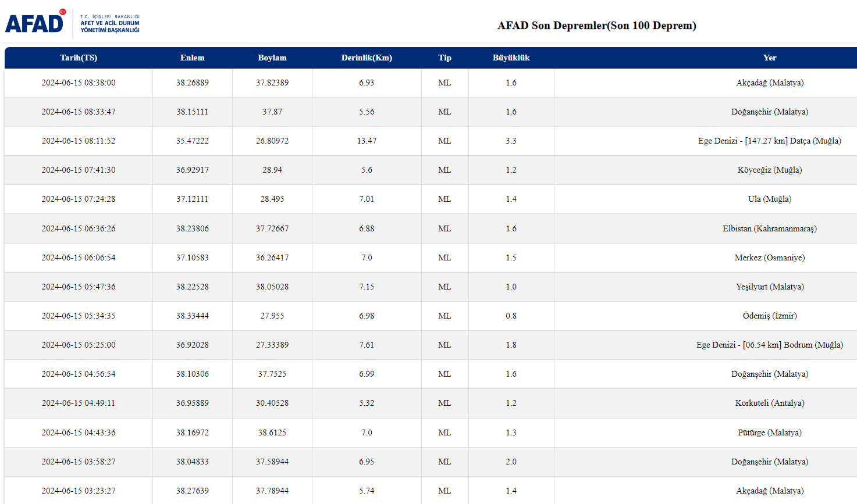Screen dimensions: 857x504
Task: Select the date 2024-06-15 08:11:52
Action: pos(79,141)
